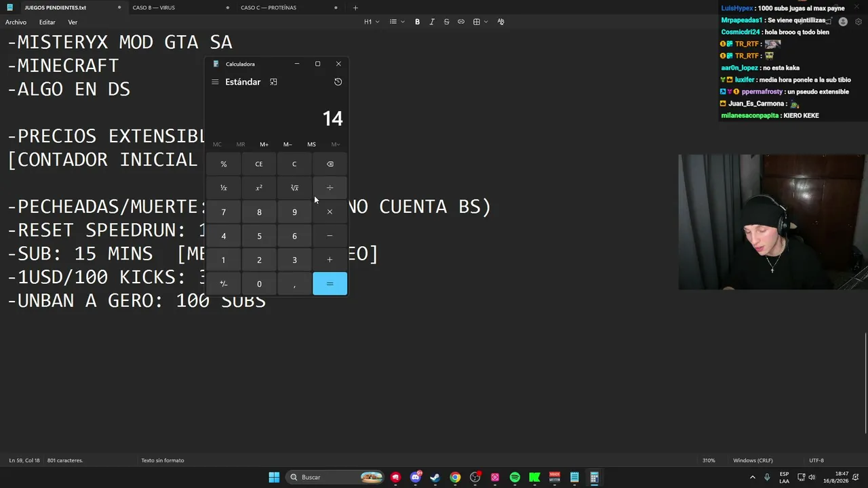Click the 7 key in Calculator
The image size is (868, 488).
point(224,212)
